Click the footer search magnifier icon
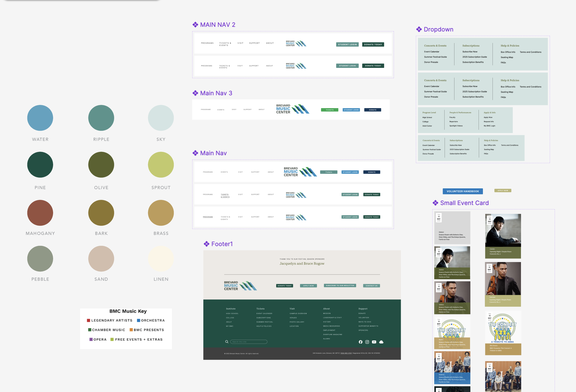This screenshot has height=392, width=576. click(x=227, y=342)
